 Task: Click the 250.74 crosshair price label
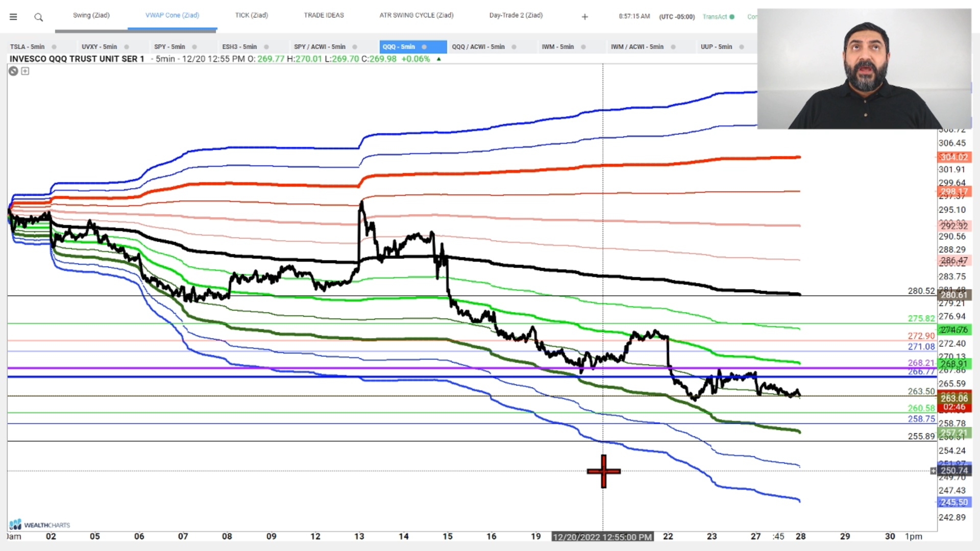pyautogui.click(x=954, y=471)
